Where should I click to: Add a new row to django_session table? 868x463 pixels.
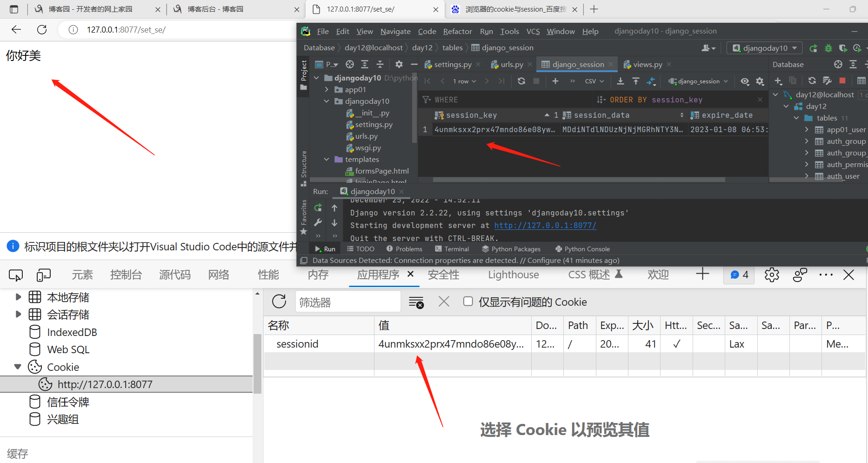(x=555, y=81)
